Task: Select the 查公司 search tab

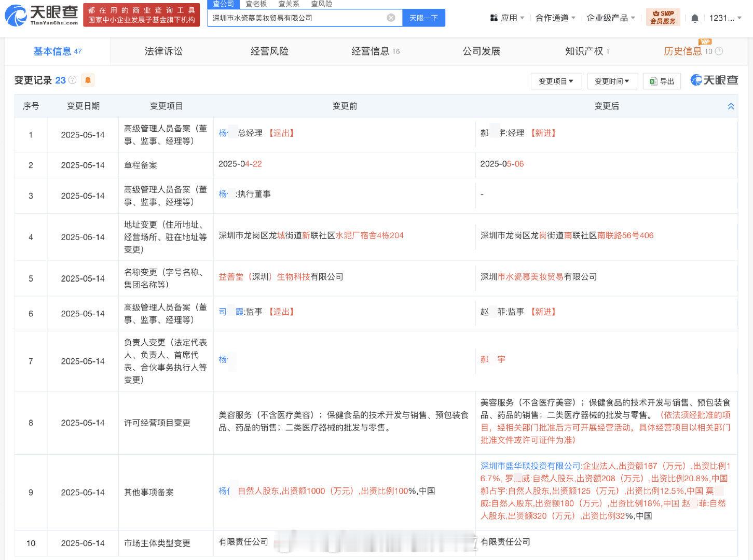Action: [223, 4]
